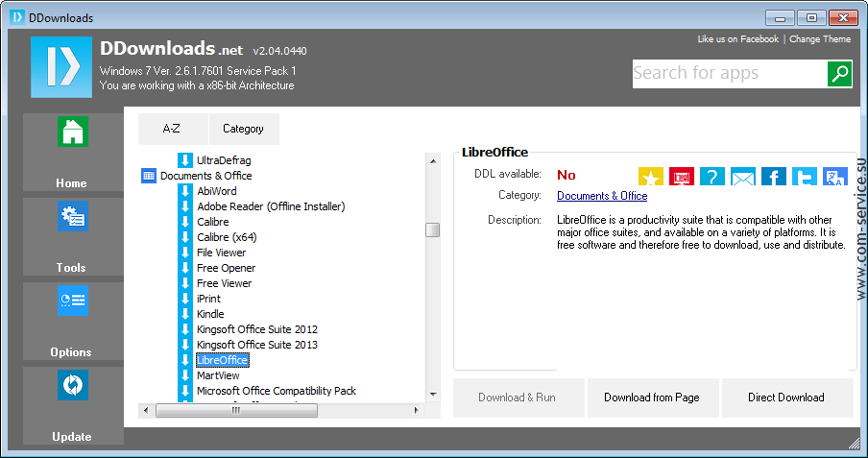Click the vertical scrollbar thumb
The image size is (868, 458).
[x=433, y=229]
